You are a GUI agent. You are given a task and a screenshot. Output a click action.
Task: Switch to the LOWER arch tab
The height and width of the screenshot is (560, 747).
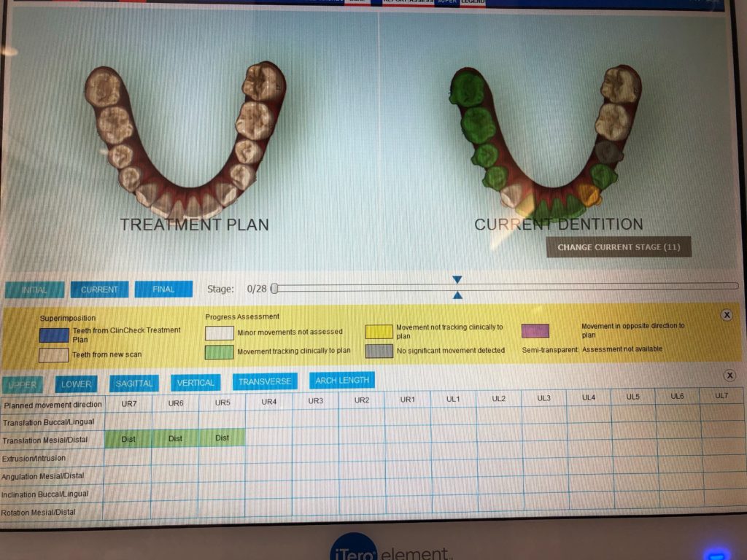[x=76, y=384]
